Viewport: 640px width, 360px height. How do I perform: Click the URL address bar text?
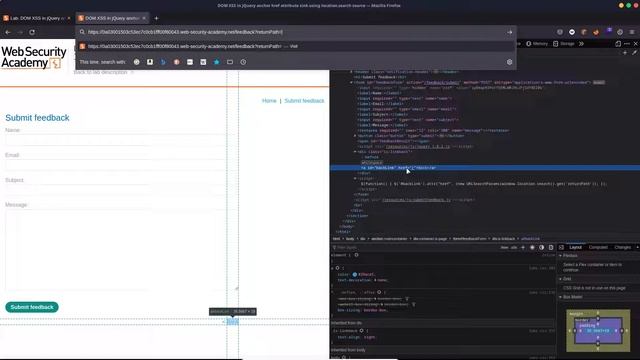pyautogui.click(x=185, y=32)
